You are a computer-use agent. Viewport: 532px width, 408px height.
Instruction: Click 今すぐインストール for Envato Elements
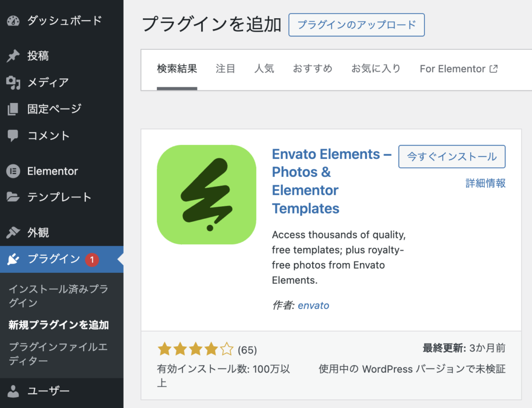(x=452, y=156)
